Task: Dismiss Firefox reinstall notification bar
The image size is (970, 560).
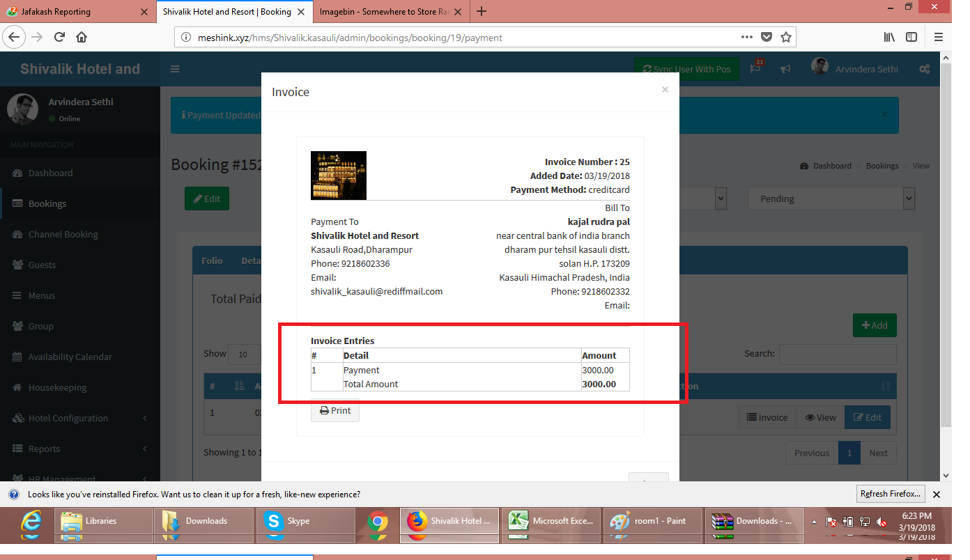Action: pyautogui.click(x=937, y=494)
